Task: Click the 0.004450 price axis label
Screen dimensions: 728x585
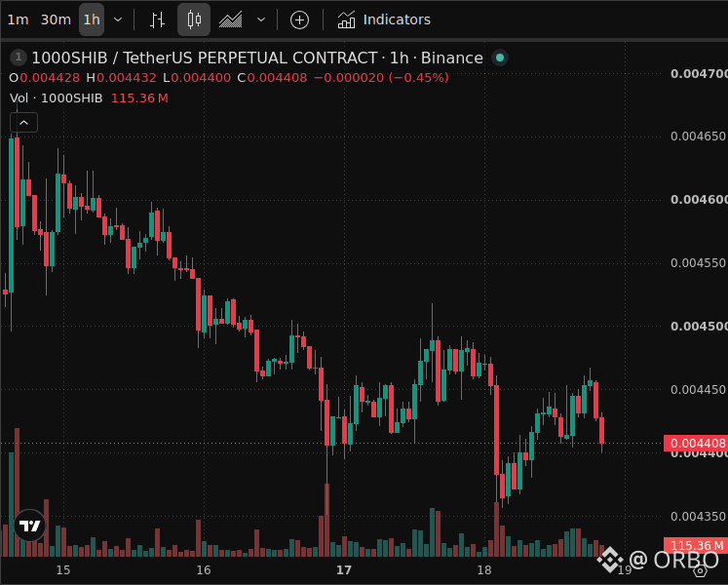Action: tap(698, 389)
